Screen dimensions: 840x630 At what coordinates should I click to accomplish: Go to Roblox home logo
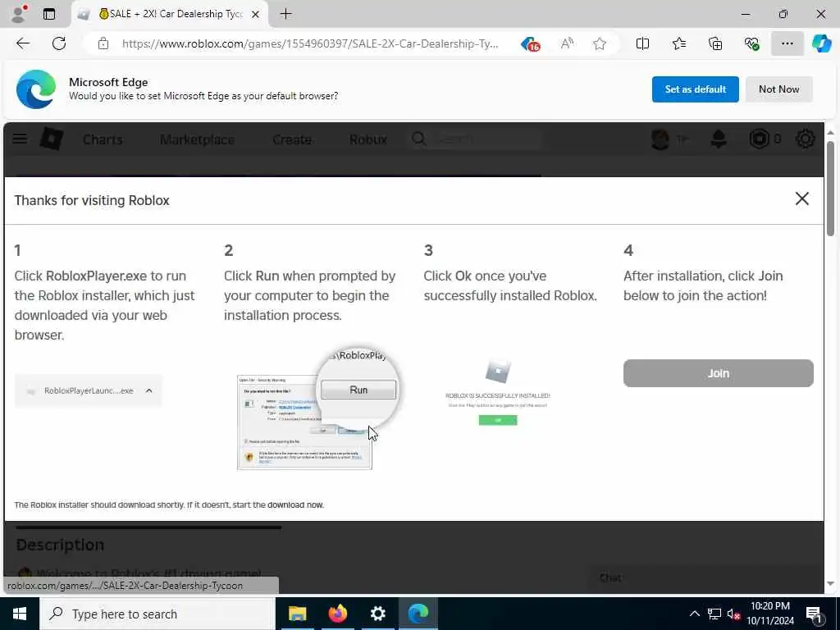click(x=52, y=139)
